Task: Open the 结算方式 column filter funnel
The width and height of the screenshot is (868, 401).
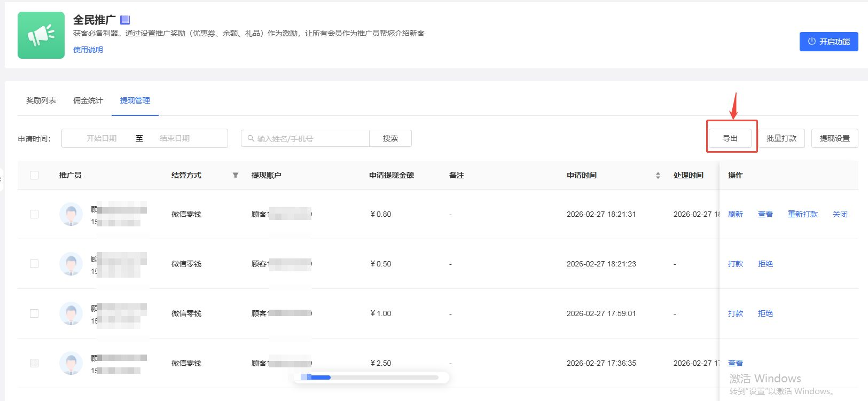Action: coord(236,175)
